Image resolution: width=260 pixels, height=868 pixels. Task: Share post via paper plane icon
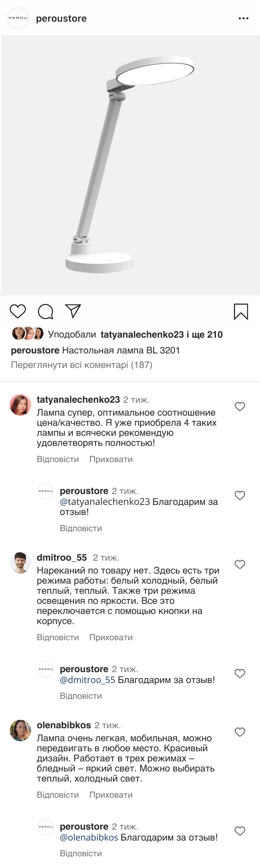point(73,311)
